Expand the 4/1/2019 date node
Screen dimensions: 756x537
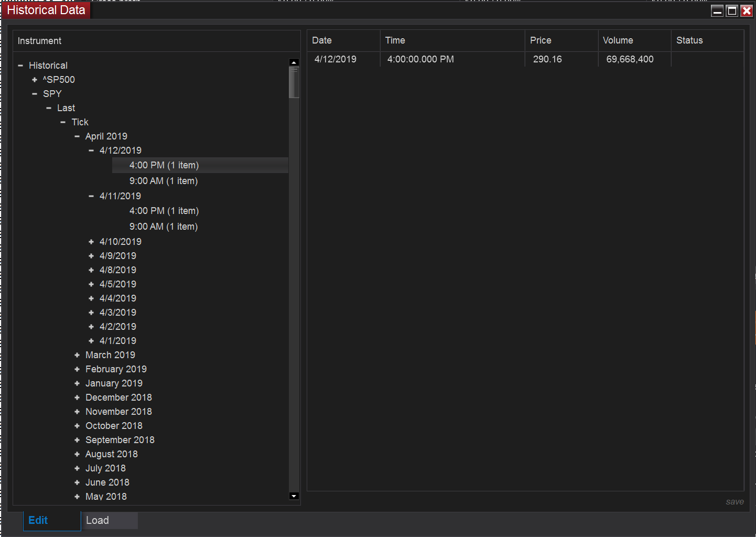click(91, 341)
